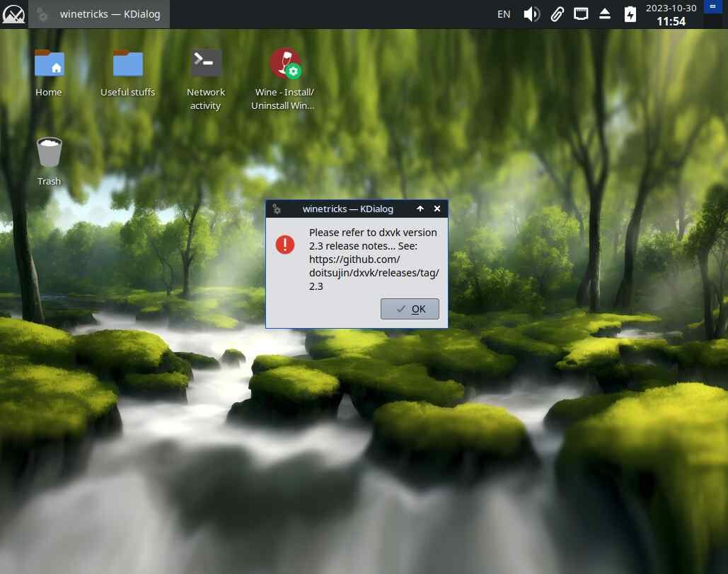This screenshot has width=728, height=574.
Task: Select the Trash desktop icon
Action: coord(50,161)
